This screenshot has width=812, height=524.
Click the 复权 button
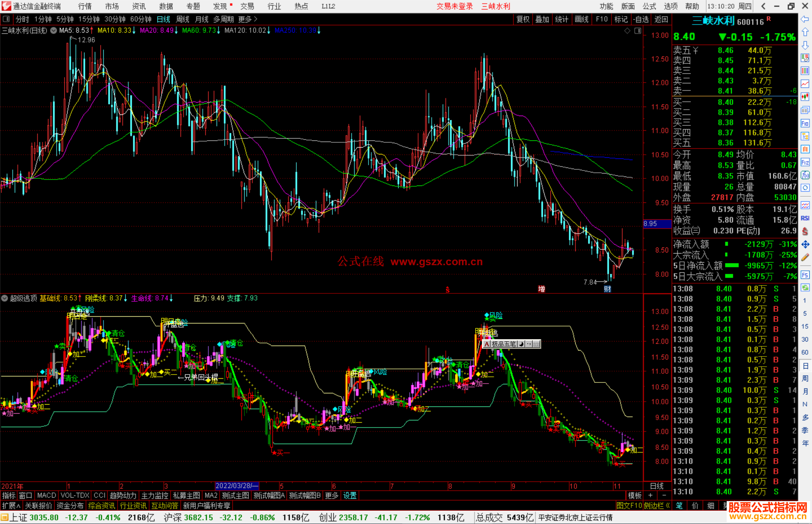click(x=523, y=19)
